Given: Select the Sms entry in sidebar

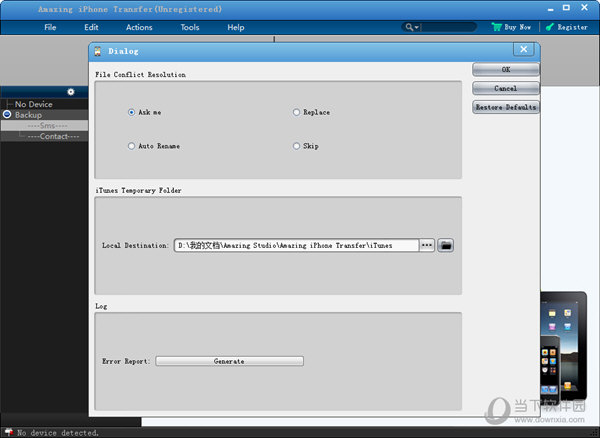Looking at the screenshot, I should coord(47,125).
